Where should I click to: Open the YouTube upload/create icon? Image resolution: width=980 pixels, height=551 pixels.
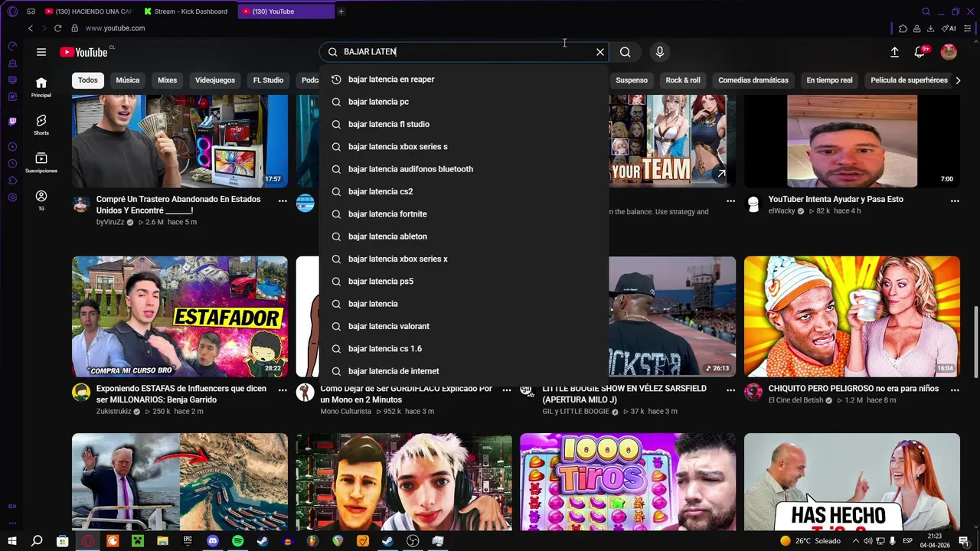click(x=894, y=52)
